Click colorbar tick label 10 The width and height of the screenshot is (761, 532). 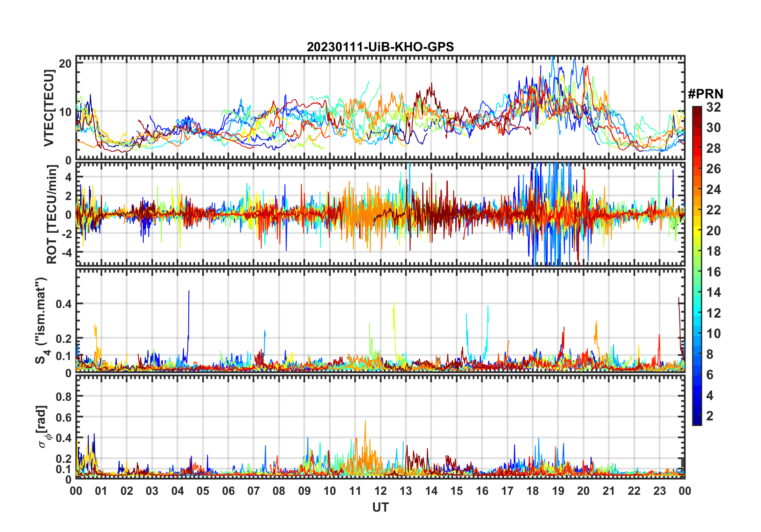(713, 334)
